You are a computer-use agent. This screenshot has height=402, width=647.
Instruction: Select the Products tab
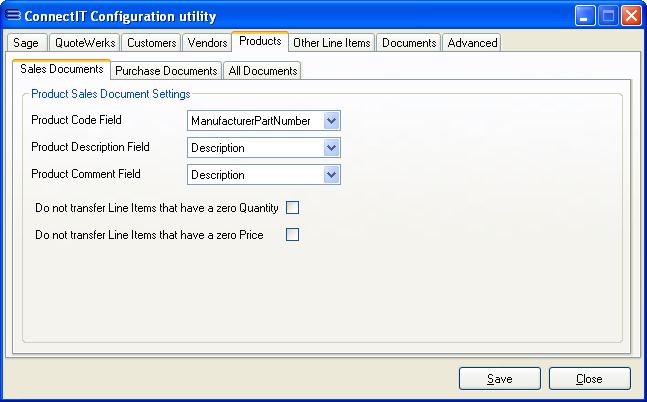(260, 41)
